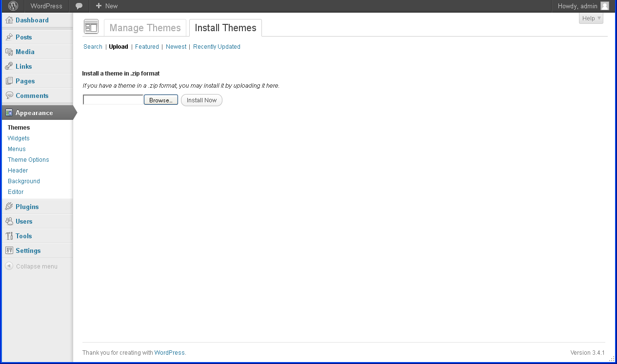Go to Widgets submenu
617x364 pixels.
[19, 138]
